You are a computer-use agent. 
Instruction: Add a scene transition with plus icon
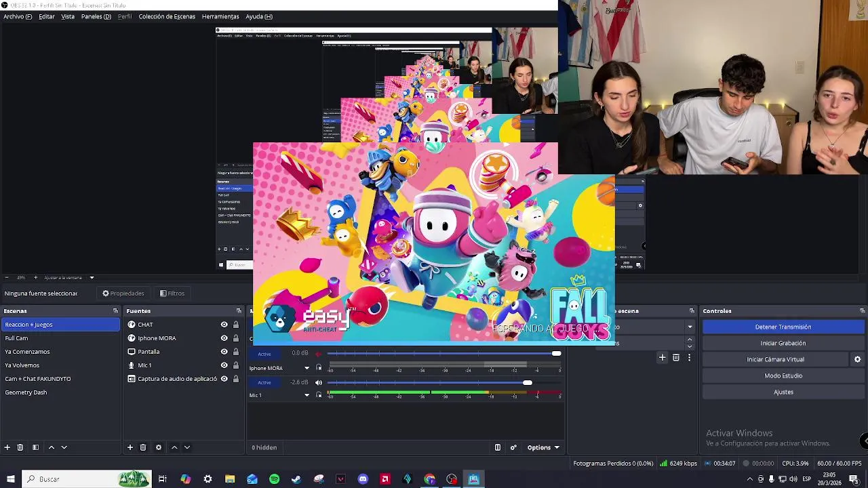(662, 357)
